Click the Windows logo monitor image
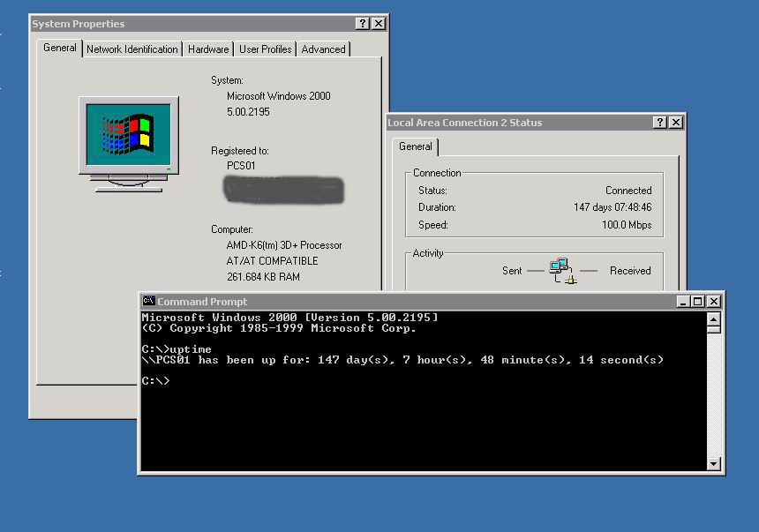The height and width of the screenshot is (532, 759). pyautogui.click(x=129, y=145)
